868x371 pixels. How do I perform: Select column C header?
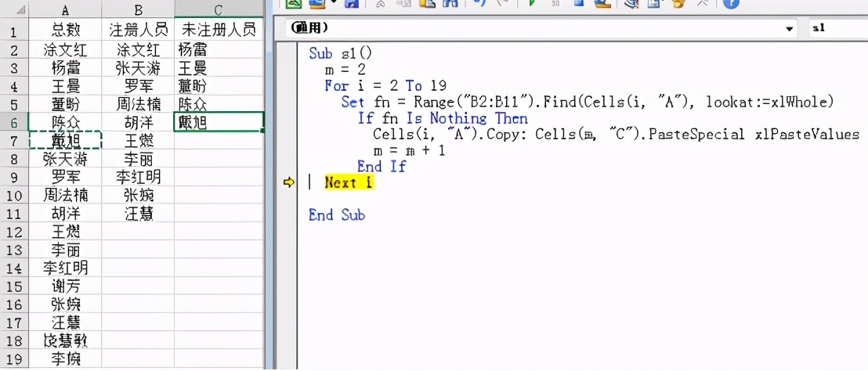[x=219, y=9]
